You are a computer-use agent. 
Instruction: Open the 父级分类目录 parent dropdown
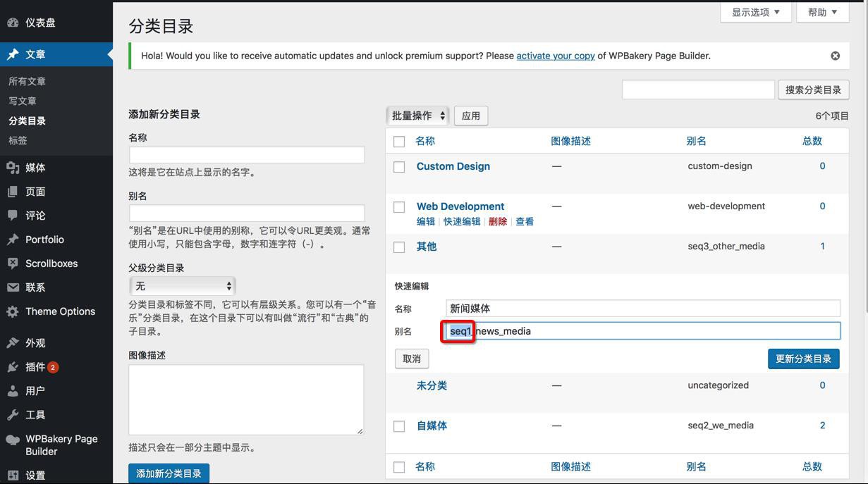183,286
